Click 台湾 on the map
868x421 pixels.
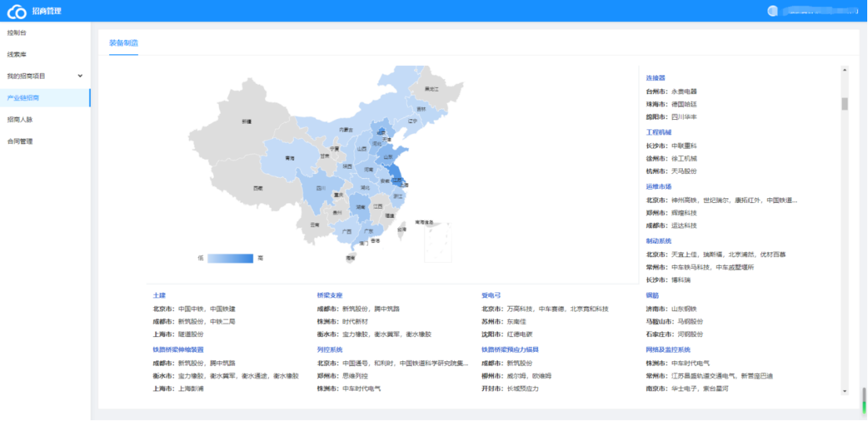402,229
